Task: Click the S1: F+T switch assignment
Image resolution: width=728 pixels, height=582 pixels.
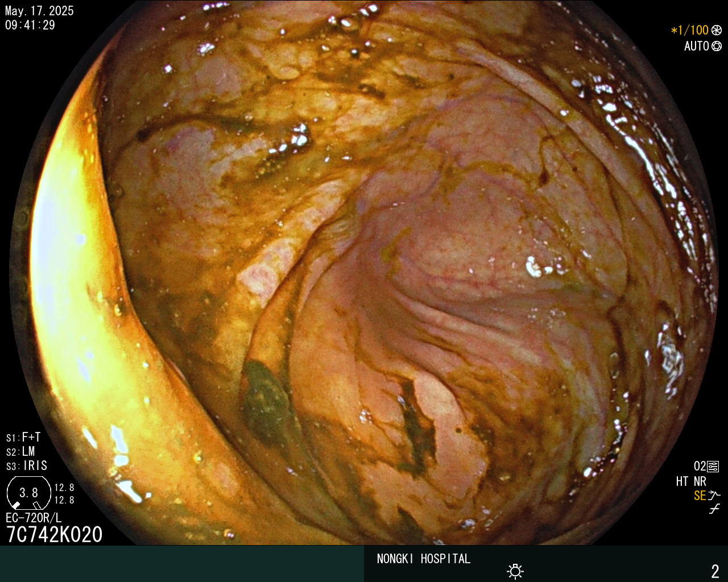Action: tap(23, 437)
